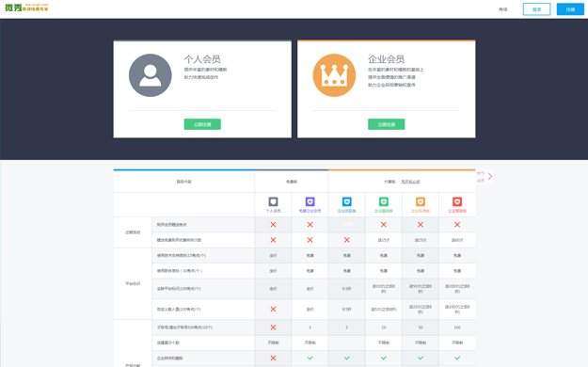Click 立即注册 under the 个人会员 card

click(x=202, y=124)
